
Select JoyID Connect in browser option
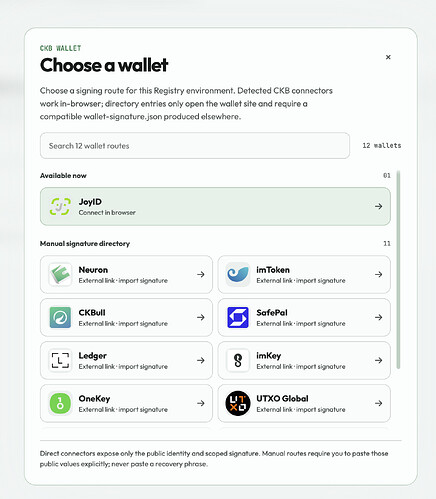[x=215, y=206]
